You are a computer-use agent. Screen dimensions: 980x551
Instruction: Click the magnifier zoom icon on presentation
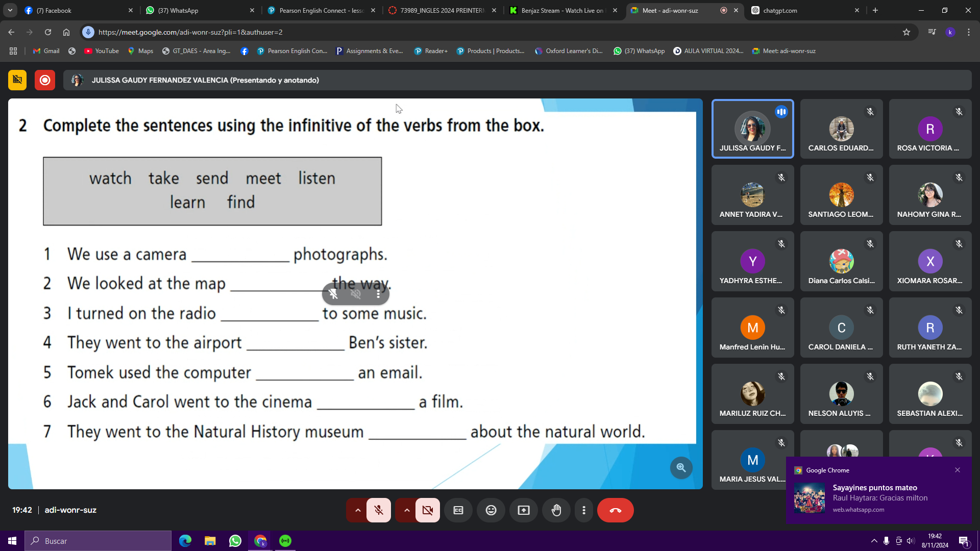point(681,467)
